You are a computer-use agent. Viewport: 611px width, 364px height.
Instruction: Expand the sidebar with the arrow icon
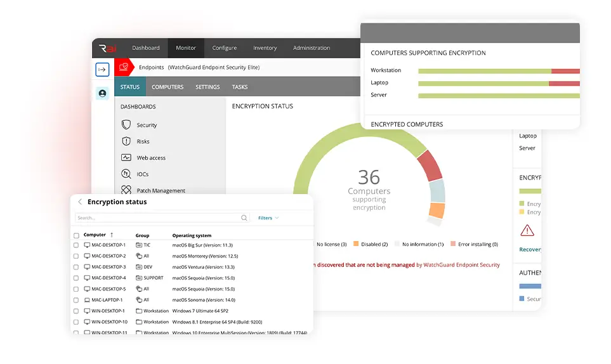point(102,70)
